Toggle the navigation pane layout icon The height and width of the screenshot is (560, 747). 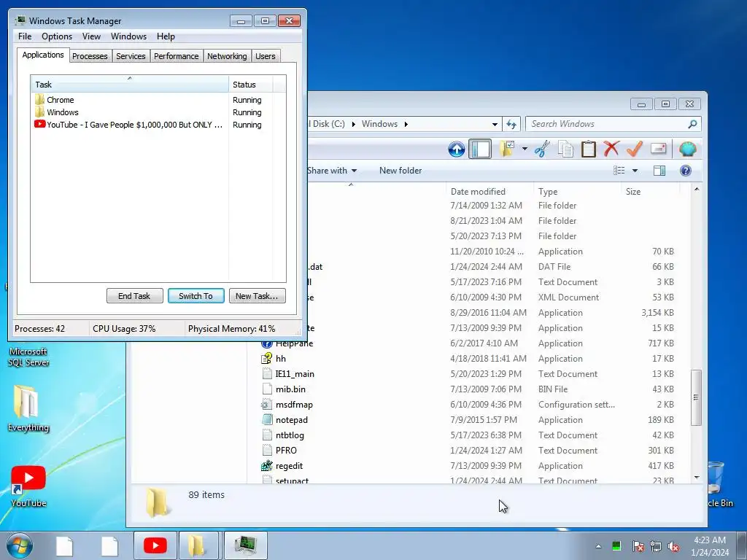[480, 149]
